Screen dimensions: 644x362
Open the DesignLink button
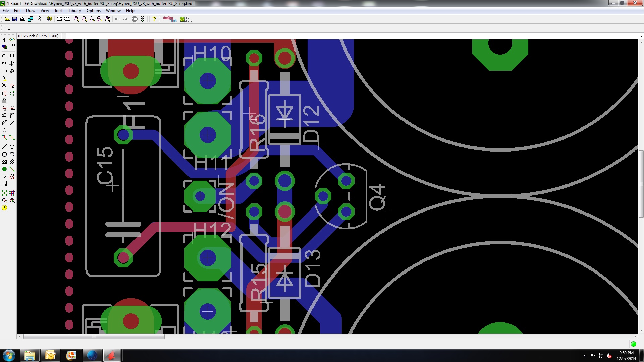pos(170,19)
